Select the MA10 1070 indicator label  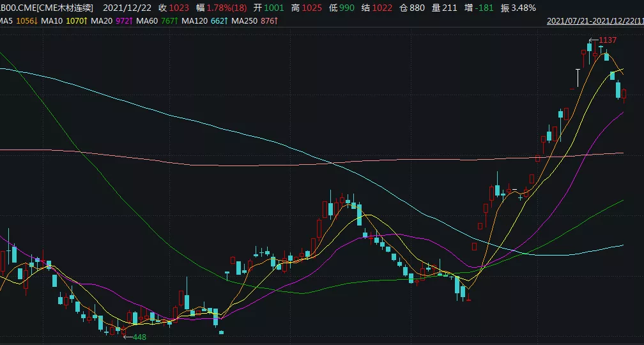[x=65, y=20]
